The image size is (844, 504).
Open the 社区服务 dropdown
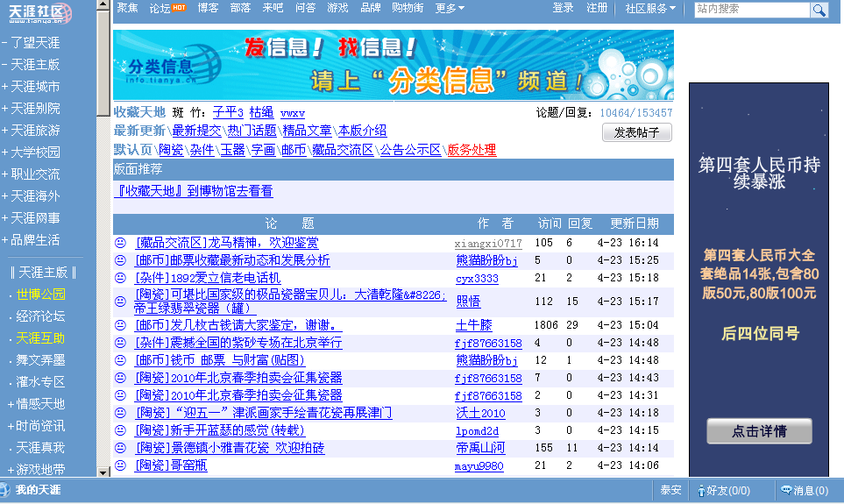coord(650,9)
